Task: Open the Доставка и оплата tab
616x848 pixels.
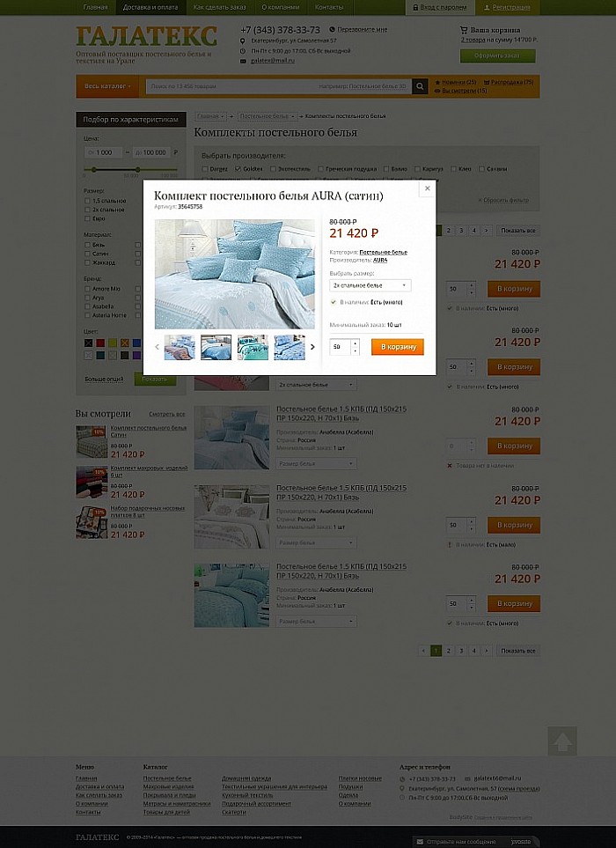Action: pyautogui.click(x=150, y=8)
